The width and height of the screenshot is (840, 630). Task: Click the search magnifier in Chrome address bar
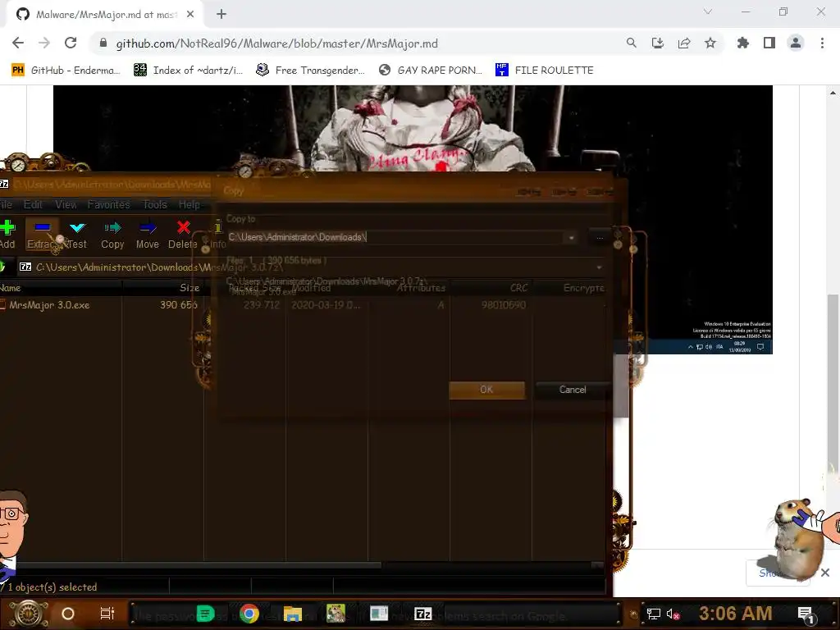631,43
